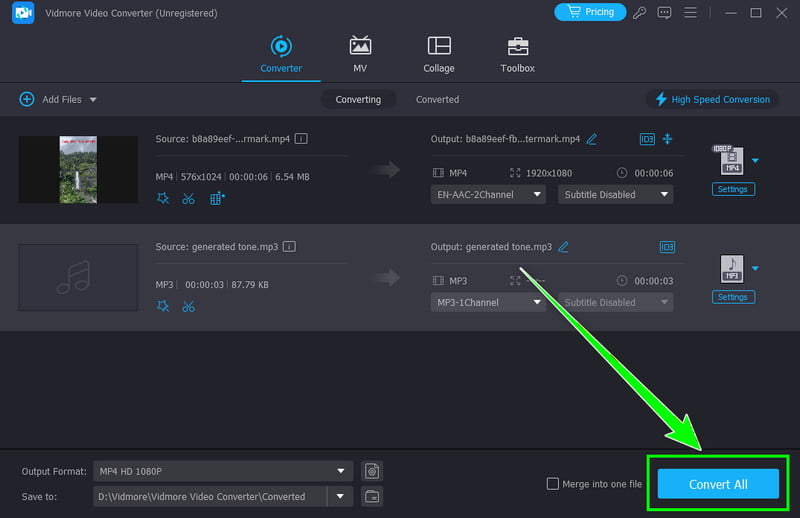The image size is (800, 518).
Task: Open the Collage tab
Action: tap(438, 54)
